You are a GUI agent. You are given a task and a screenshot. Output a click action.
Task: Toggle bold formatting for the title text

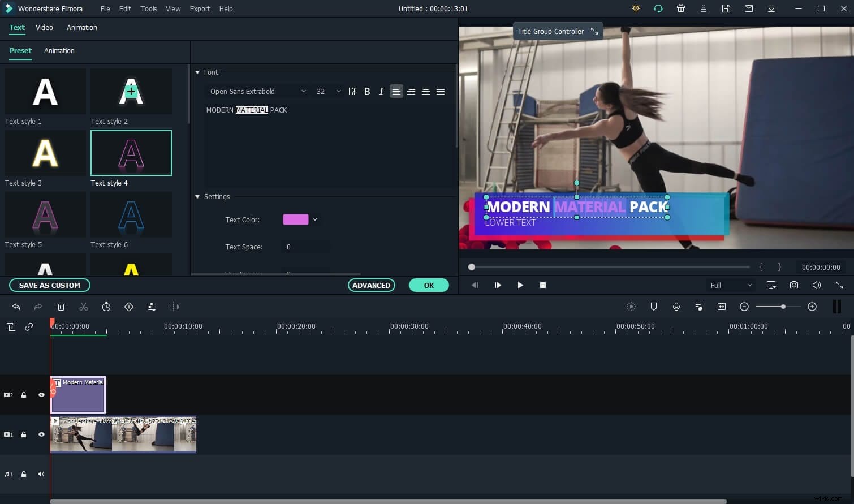click(x=367, y=91)
